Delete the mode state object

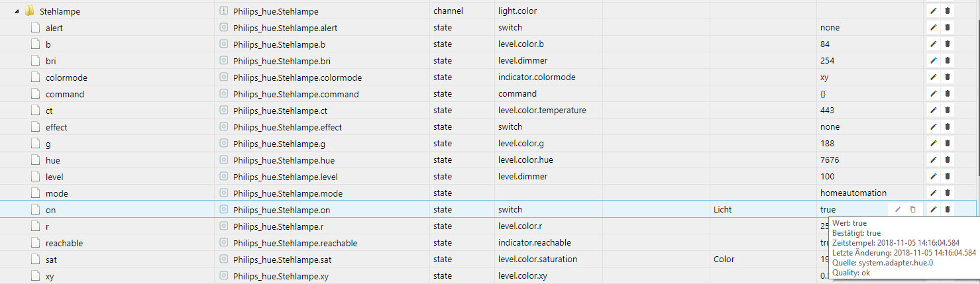(948, 193)
